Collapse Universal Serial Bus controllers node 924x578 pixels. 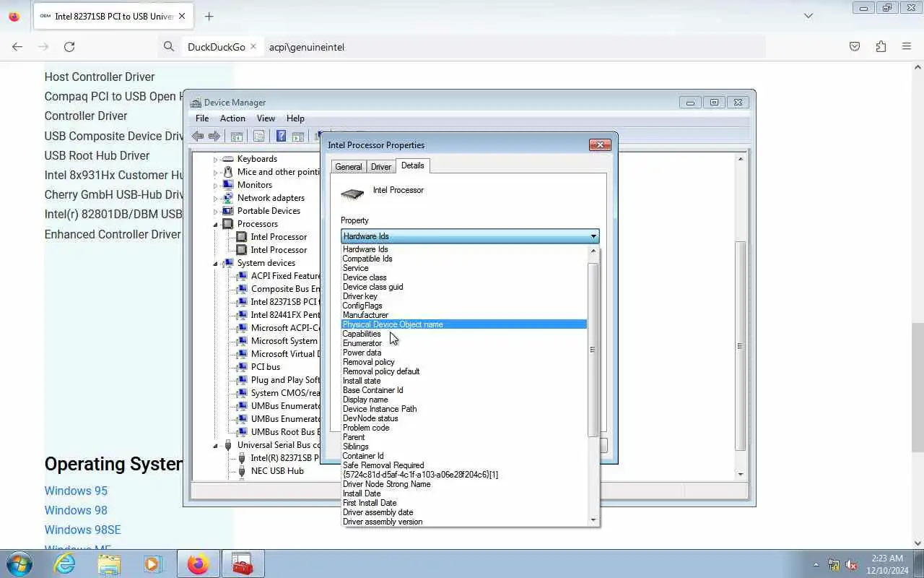tap(215, 445)
